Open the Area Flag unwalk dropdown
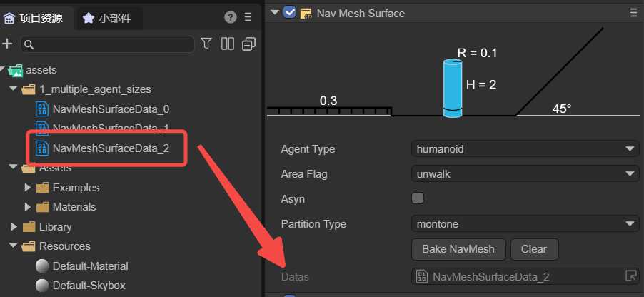The width and height of the screenshot is (644, 297). click(525, 173)
